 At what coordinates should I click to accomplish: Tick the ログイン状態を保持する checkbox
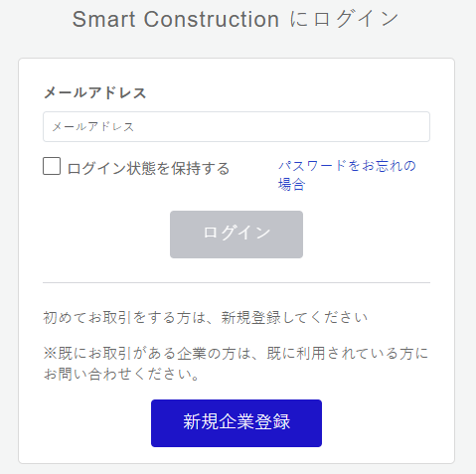pyautogui.click(x=52, y=166)
